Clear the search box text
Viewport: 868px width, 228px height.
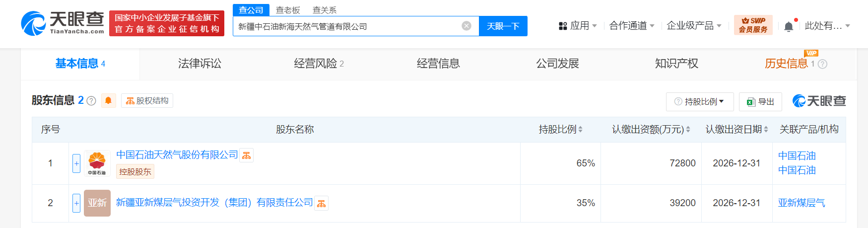466,26
